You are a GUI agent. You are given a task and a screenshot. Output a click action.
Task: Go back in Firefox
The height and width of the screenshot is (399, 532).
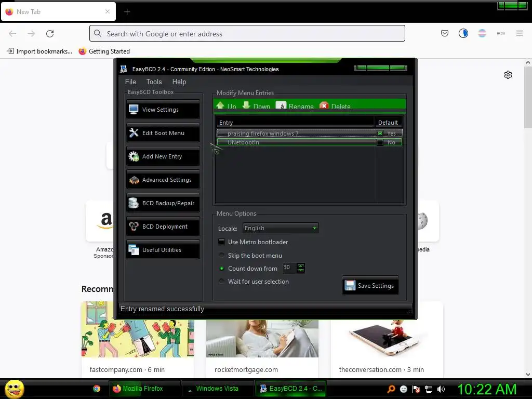coord(12,34)
